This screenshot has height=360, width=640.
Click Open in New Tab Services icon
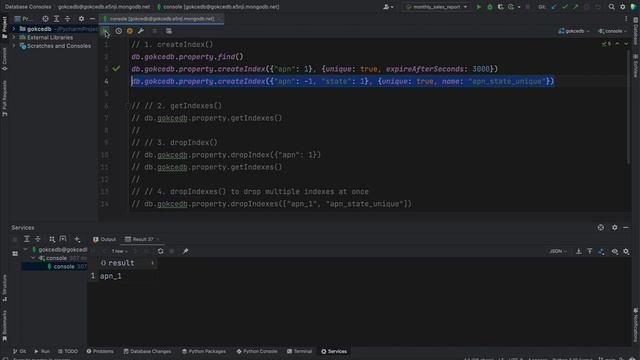tap(63, 239)
